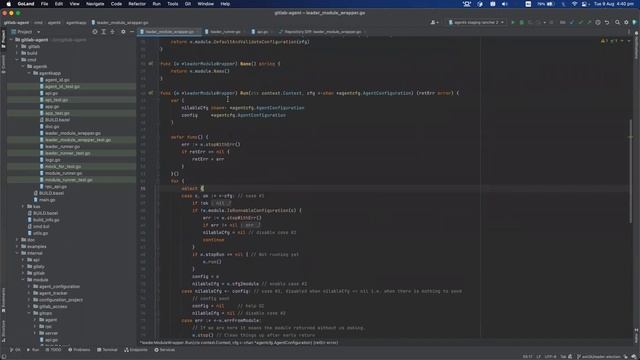The width and height of the screenshot is (640, 360).
Task: Click the Git commit checkmark icon
Action: (x=580, y=22)
